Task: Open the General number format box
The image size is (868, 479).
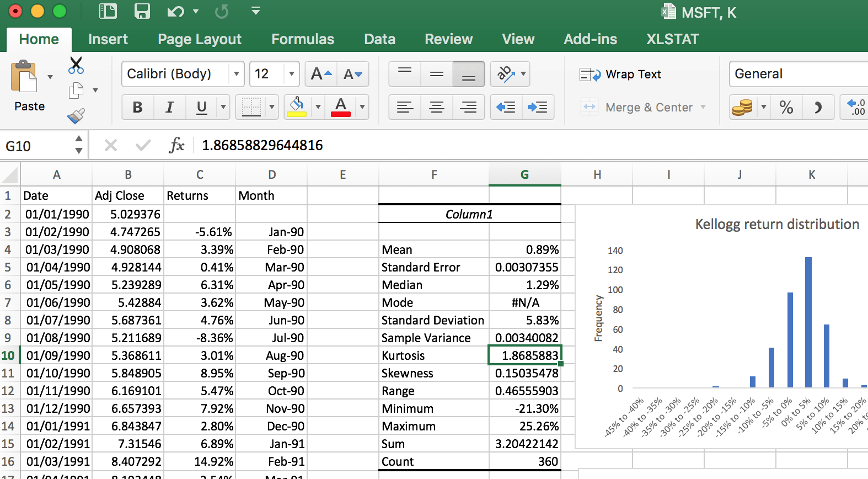Action: coord(799,74)
